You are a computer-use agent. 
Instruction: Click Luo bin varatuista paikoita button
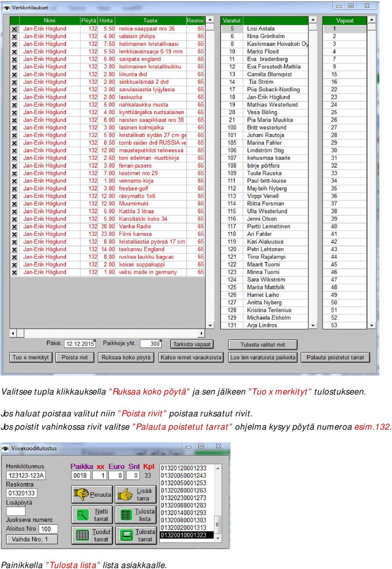click(263, 357)
